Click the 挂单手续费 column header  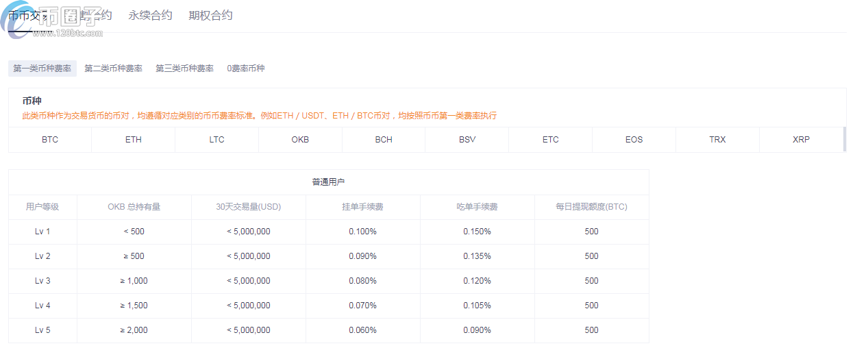362,207
